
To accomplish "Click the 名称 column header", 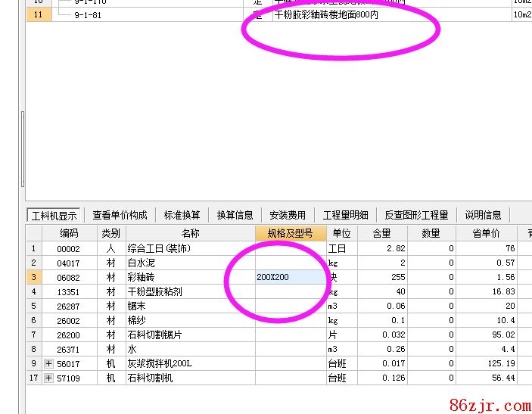I will tap(190, 233).
